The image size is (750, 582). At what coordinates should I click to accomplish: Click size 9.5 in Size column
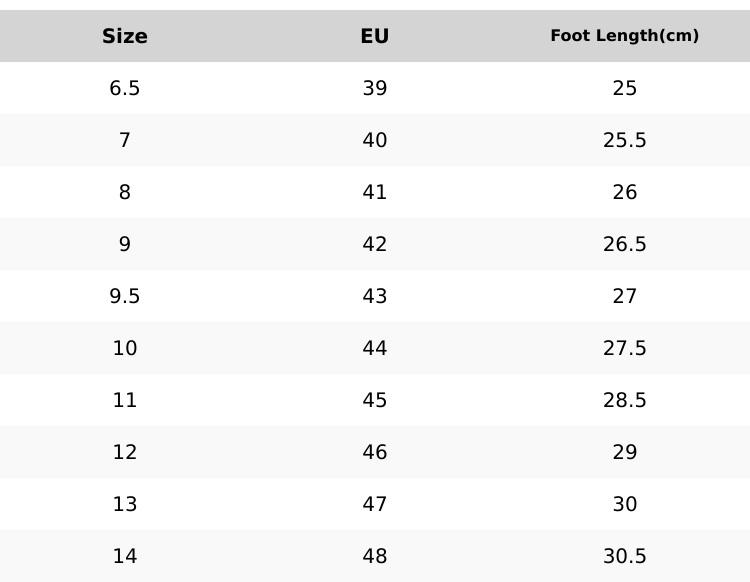[125, 296]
